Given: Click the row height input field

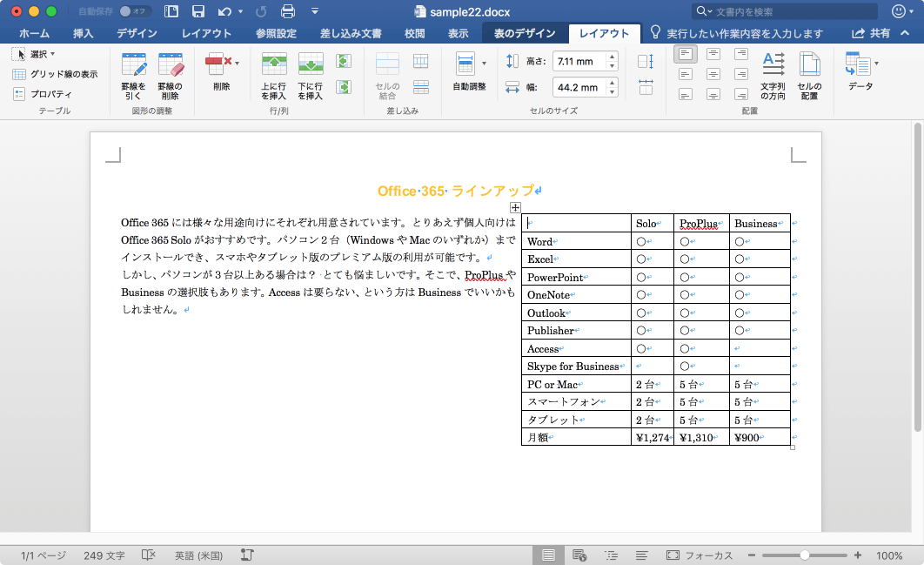Looking at the screenshot, I should coord(579,61).
